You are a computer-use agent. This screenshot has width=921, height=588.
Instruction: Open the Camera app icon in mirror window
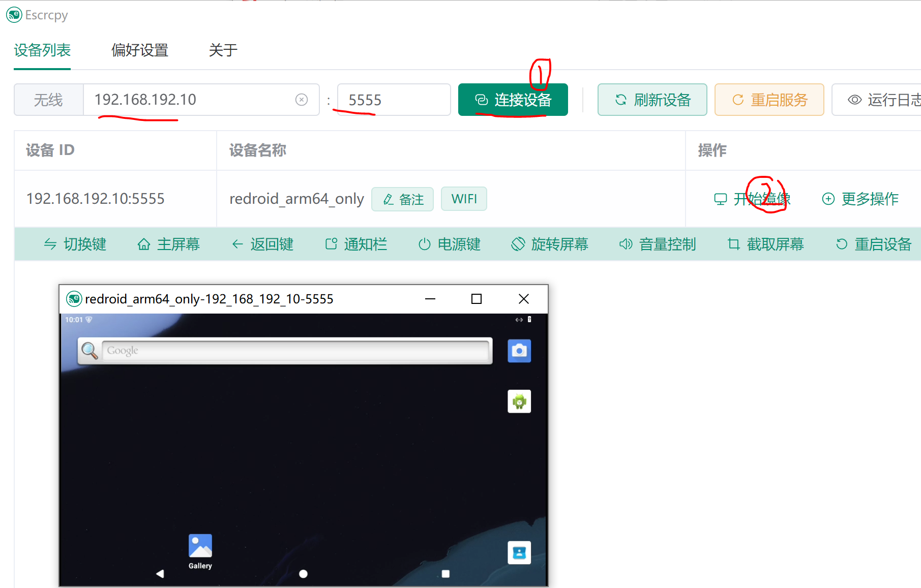click(x=519, y=351)
